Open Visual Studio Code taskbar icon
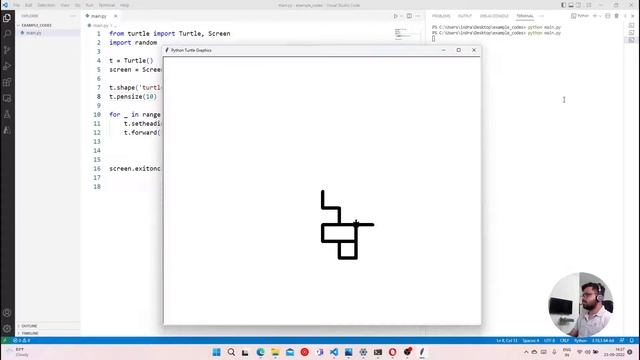The height and width of the screenshot is (360, 640). pos(334,352)
